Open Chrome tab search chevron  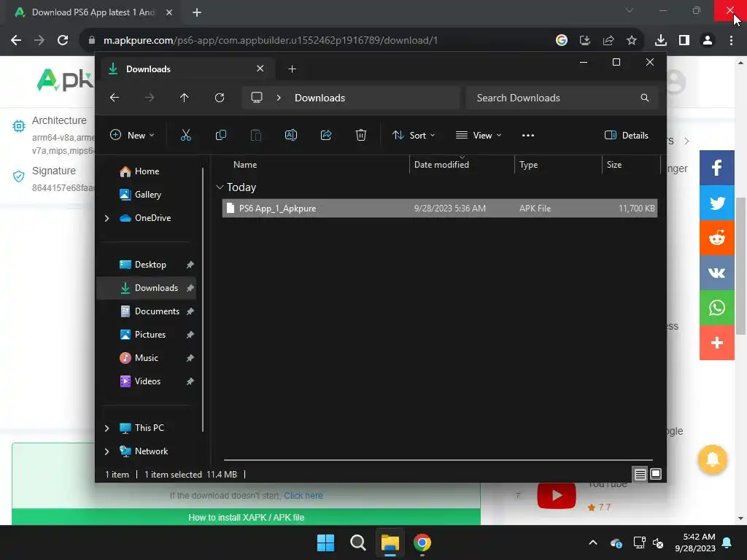tap(630, 10)
